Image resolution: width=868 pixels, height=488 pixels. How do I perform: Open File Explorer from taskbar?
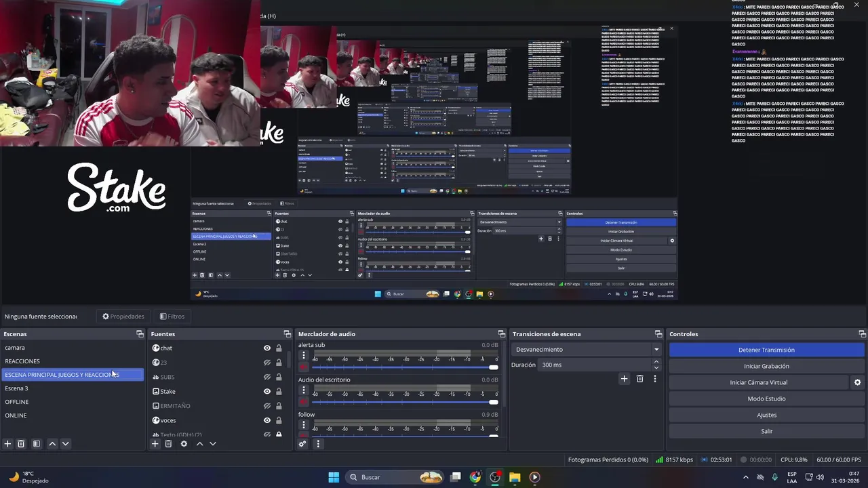(515, 477)
